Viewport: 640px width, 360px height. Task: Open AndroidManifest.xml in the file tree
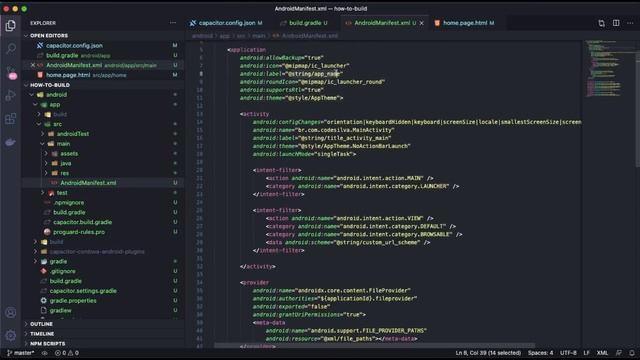click(x=88, y=183)
